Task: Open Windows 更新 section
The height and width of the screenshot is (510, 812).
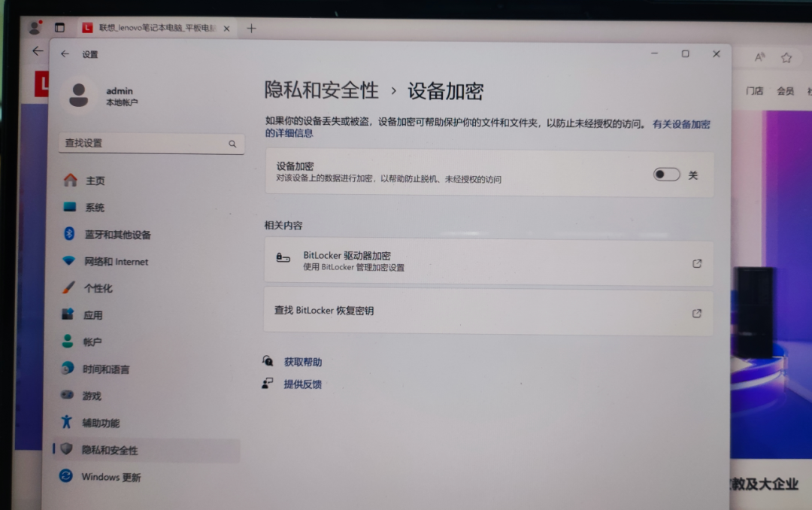Action: (x=111, y=477)
